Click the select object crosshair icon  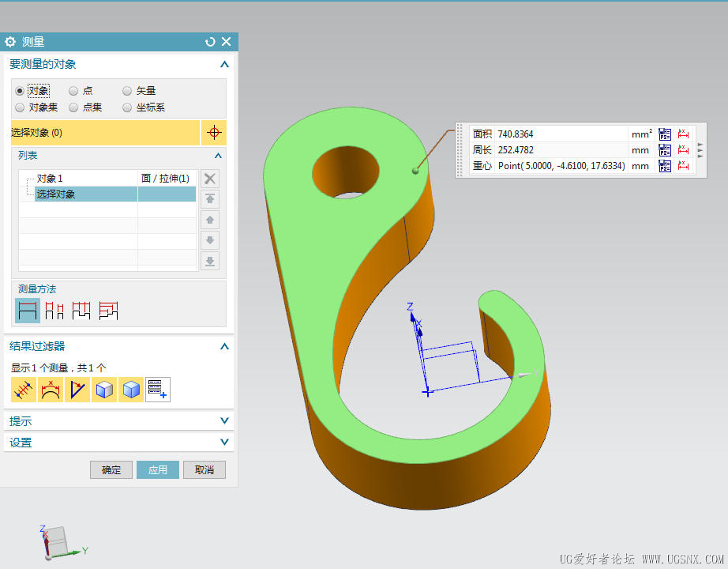pyautogui.click(x=213, y=133)
